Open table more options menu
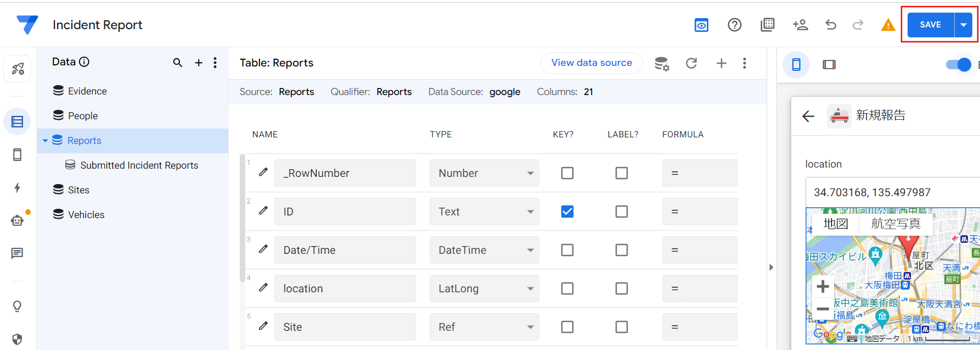This screenshot has width=980, height=350. click(745, 63)
